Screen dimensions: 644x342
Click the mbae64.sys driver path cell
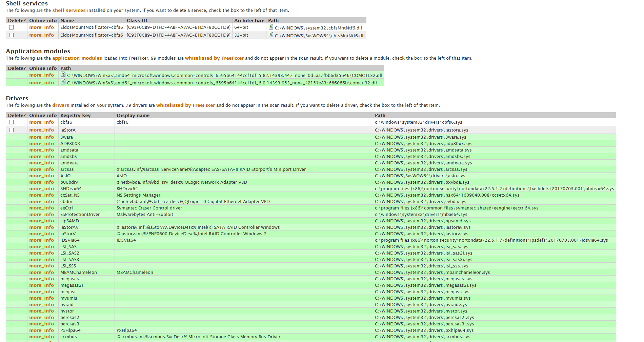point(421,215)
